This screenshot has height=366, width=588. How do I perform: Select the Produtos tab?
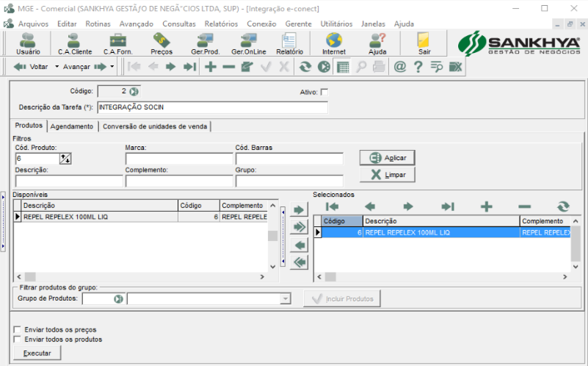pos(29,126)
